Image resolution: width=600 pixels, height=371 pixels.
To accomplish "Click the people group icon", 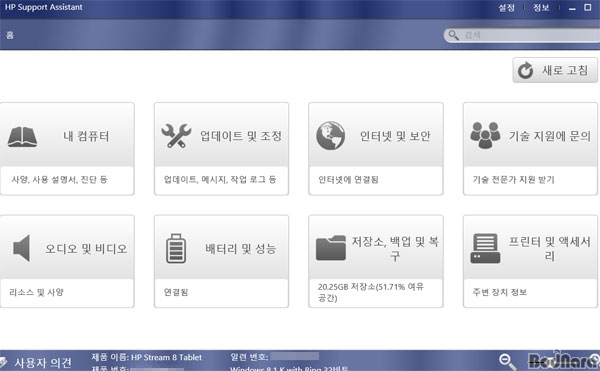I will point(485,135).
